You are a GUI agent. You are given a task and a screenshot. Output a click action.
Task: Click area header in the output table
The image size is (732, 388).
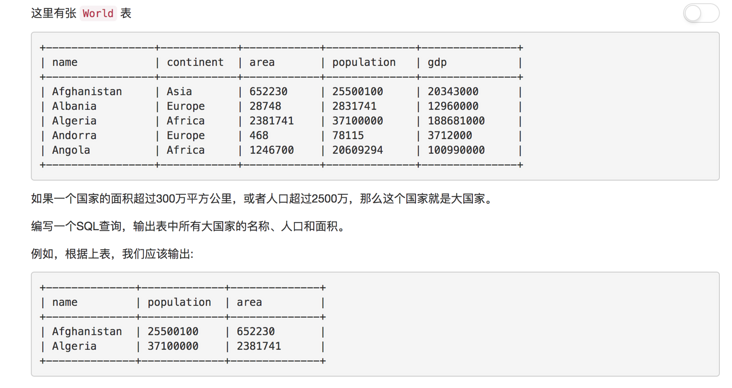pyautogui.click(x=249, y=302)
